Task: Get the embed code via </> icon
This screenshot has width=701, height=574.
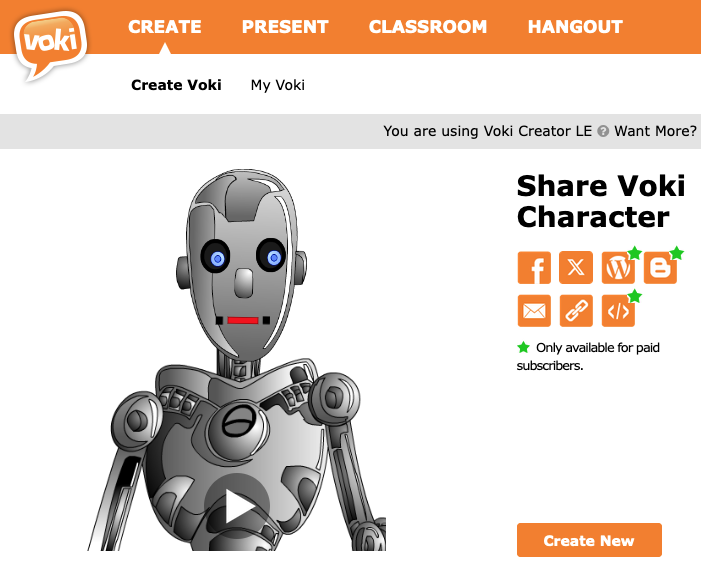Action: tap(618, 311)
